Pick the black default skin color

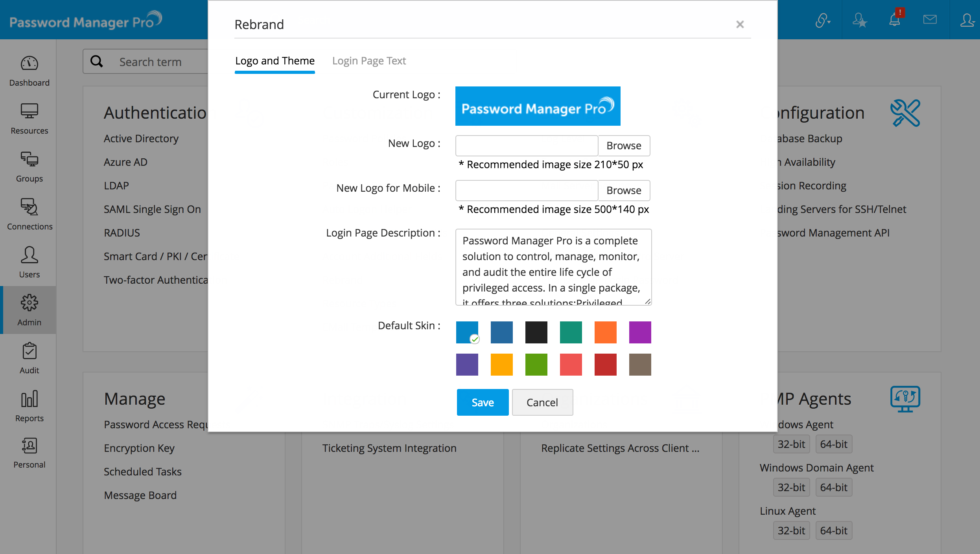pos(536,332)
